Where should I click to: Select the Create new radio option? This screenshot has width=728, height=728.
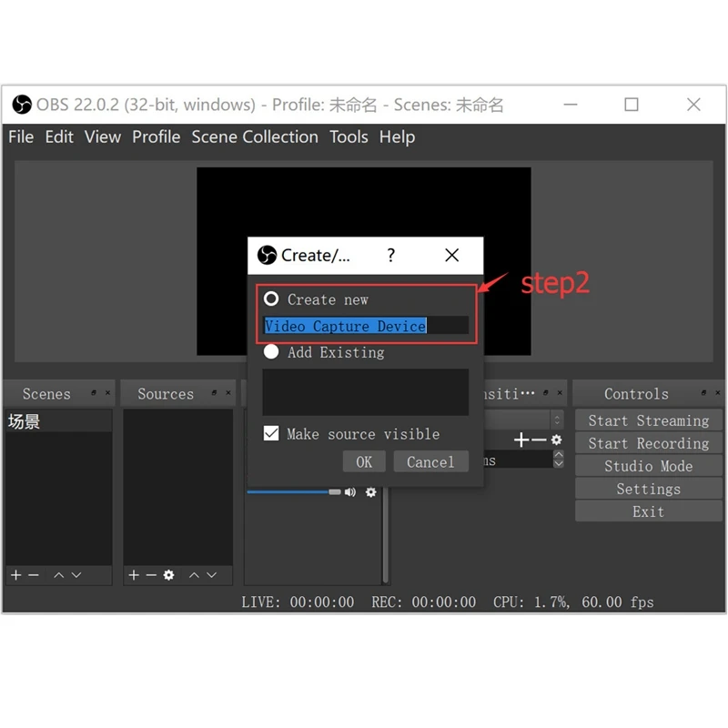[271, 298]
